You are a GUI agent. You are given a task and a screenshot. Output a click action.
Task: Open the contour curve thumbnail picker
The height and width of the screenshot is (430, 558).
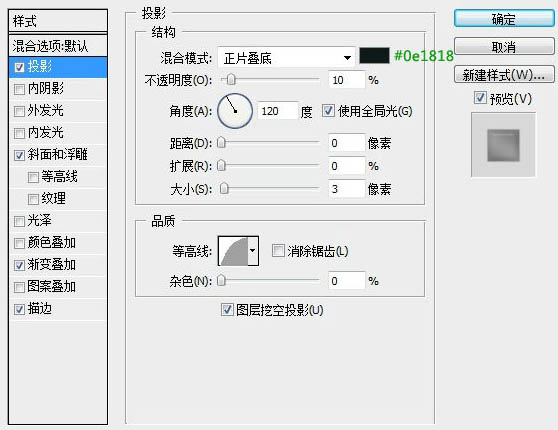(x=233, y=251)
